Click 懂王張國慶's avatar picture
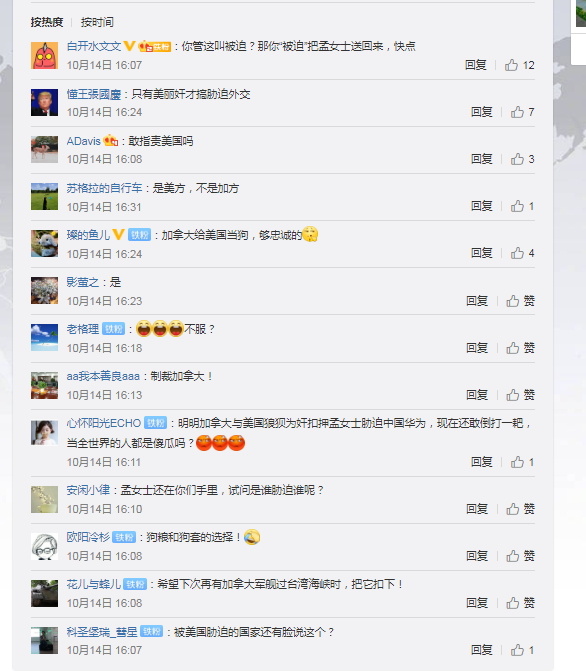 coord(44,102)
